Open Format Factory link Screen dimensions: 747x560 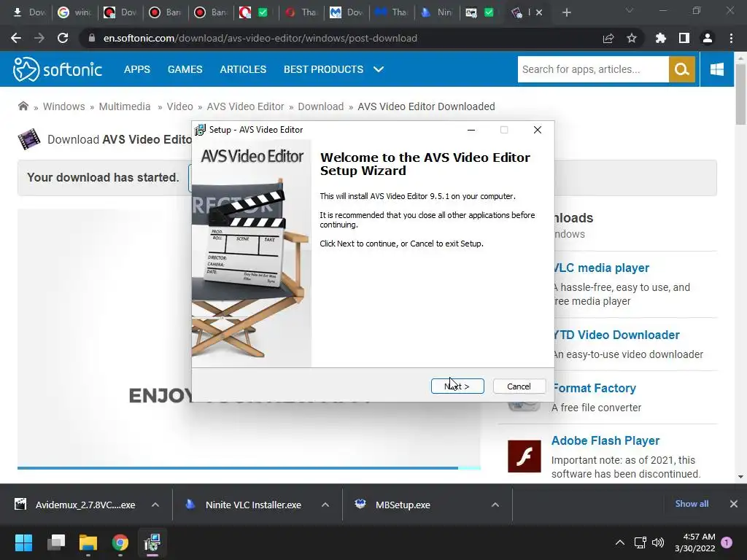tap(595, 388)
